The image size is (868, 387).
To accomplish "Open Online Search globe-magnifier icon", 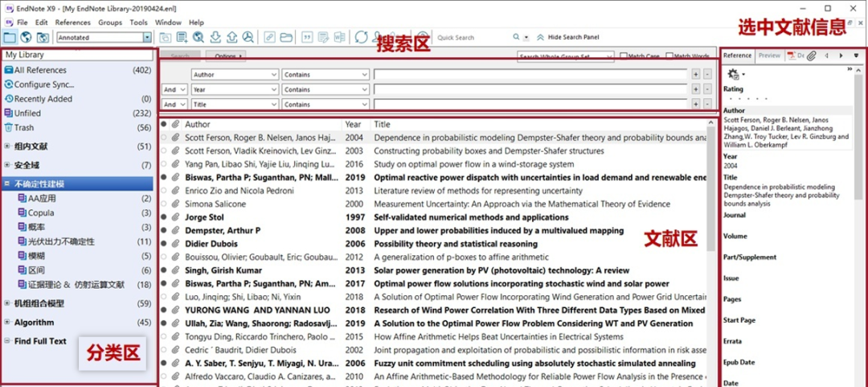I will [x=199, y=38].
